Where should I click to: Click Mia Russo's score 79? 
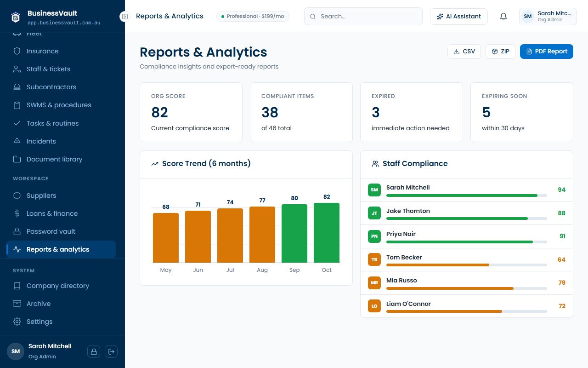[x=562, y=283]
